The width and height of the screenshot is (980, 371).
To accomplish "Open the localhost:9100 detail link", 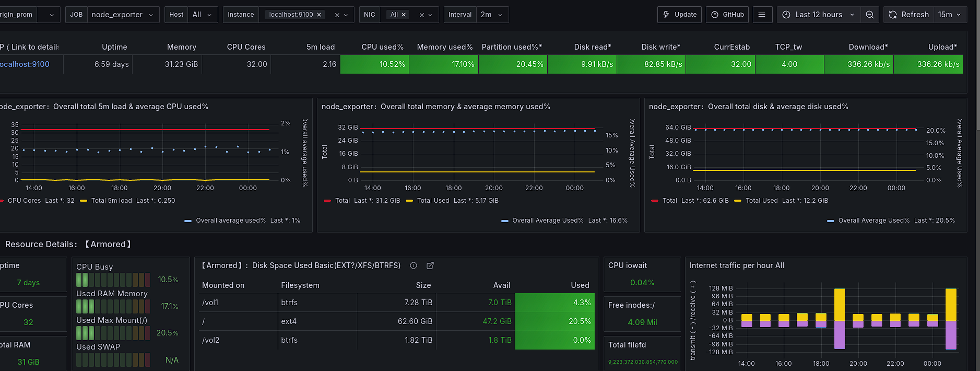I will click(25, 64).
